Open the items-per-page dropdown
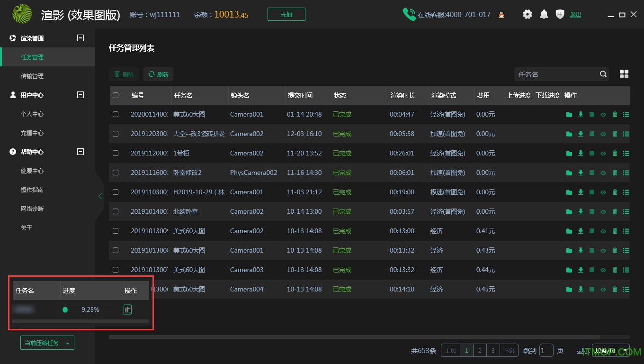 (x=610, y=351)
